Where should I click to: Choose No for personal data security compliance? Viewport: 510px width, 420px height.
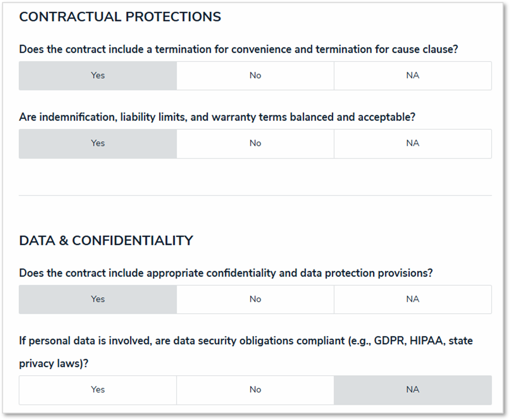point(255,390)
